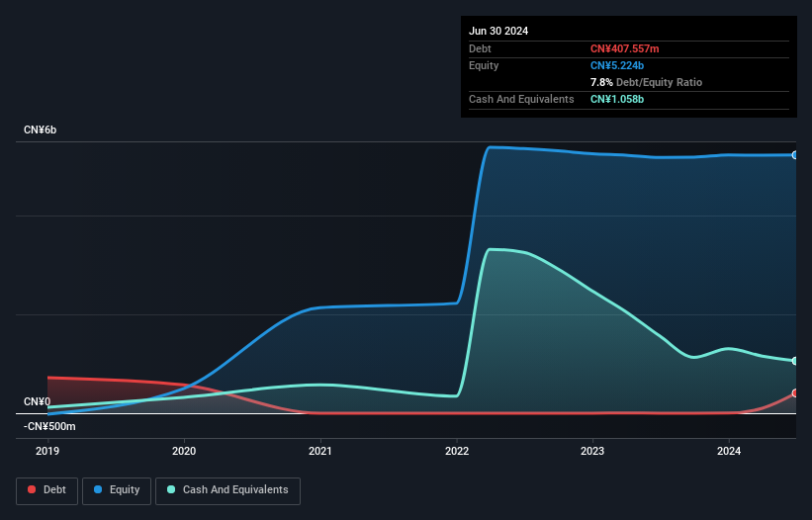Click the 7.8% Debt/Equity Ratio text
Screen dimensions: 812x520
click(646, 82)
